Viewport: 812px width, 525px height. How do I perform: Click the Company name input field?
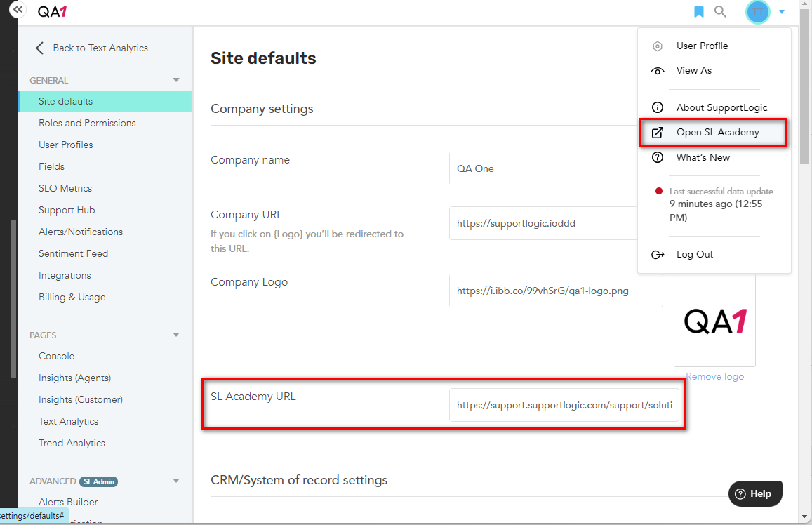point(543,168)
